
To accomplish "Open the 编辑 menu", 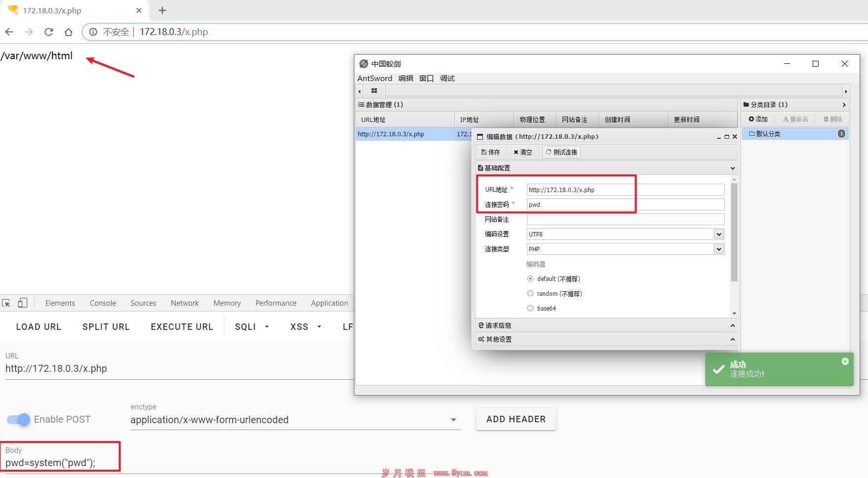I will tap(406, 79).
